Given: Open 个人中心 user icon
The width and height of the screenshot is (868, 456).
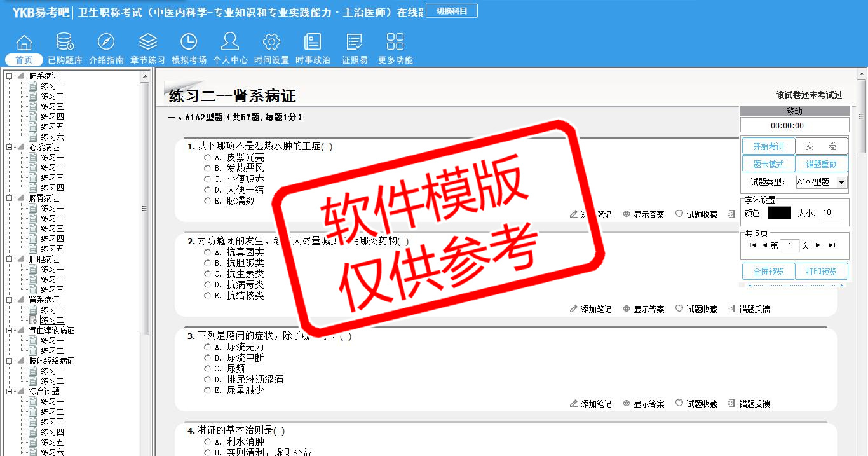Looking at the screenshot, I should point(230,43).
